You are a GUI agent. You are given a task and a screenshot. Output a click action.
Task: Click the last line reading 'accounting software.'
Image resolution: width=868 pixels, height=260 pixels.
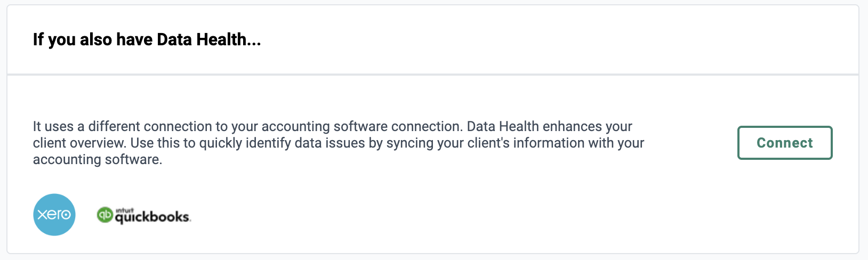click(x=98, y=159)
